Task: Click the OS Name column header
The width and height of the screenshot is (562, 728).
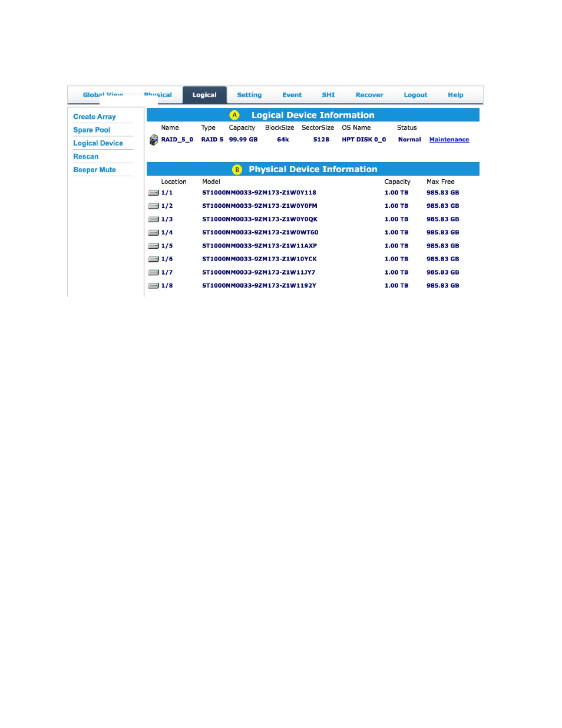Action: pyautogui.click(x=356, y=128)
